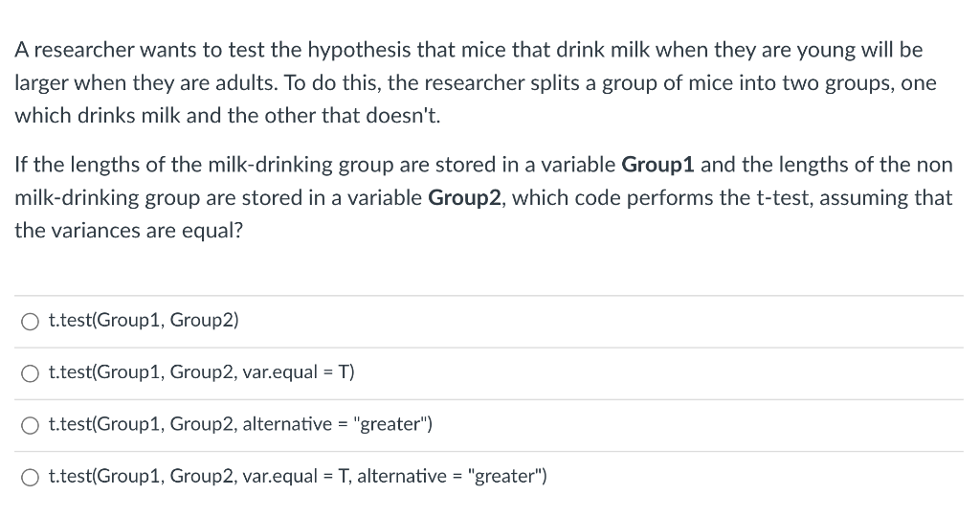Click the word "t-test" in the question
The width and height of the screenshot is (980, 517).
point(785,198)
